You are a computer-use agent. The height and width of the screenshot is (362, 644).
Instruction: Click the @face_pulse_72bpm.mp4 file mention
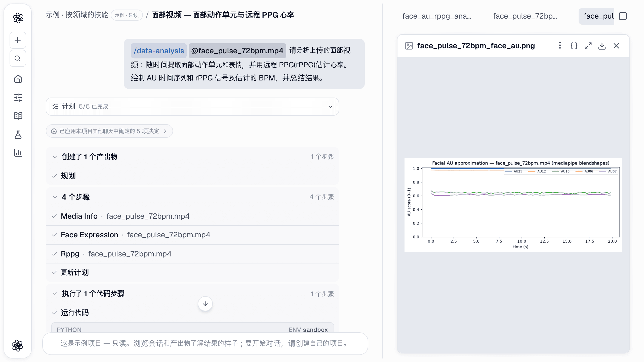[x=237, y=51]
